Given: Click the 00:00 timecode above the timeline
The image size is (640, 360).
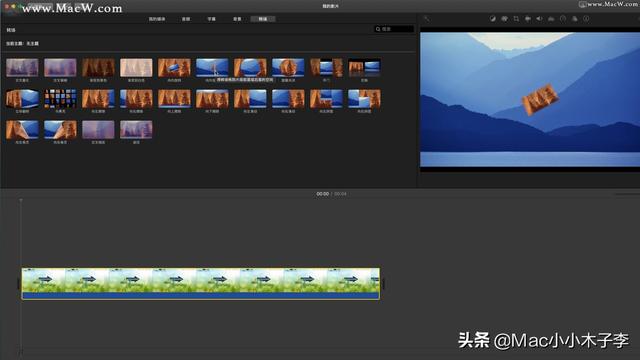Looking at the screenshot, I should point(322,194).
